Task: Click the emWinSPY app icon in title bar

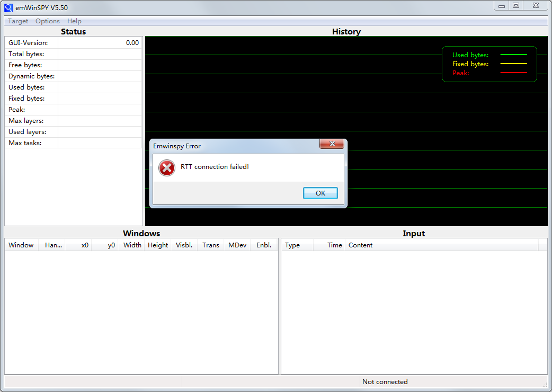Action: click(x=8, y=7)
